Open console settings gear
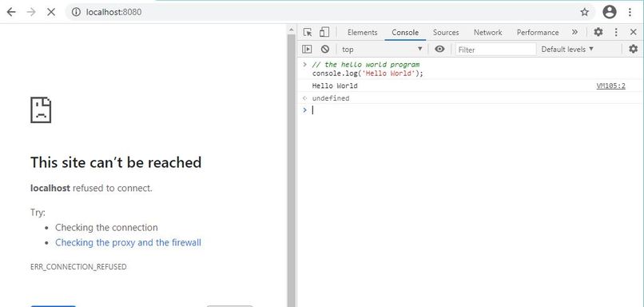Image resolution: width=644 pixels, height=307 pixels. tap(634, 49)
